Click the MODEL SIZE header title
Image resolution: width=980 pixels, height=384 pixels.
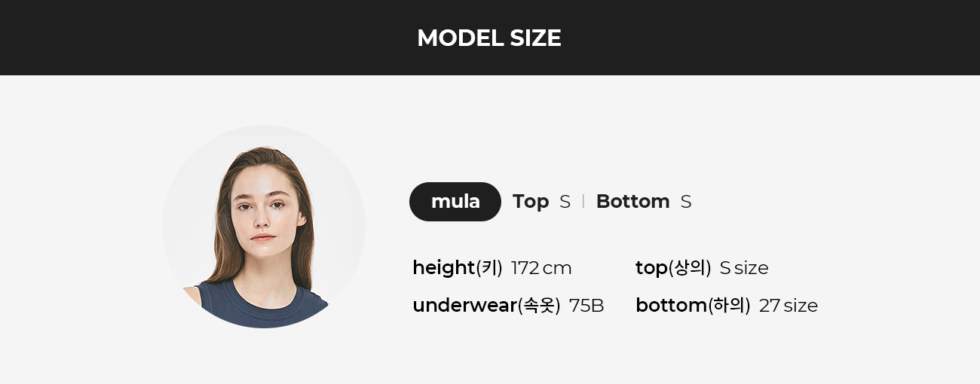click(489, 38)
